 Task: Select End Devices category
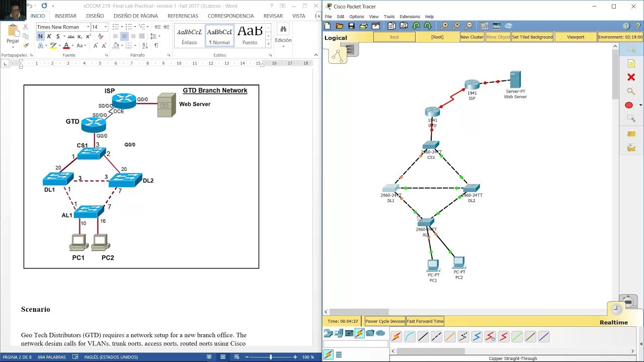(339, 333)
